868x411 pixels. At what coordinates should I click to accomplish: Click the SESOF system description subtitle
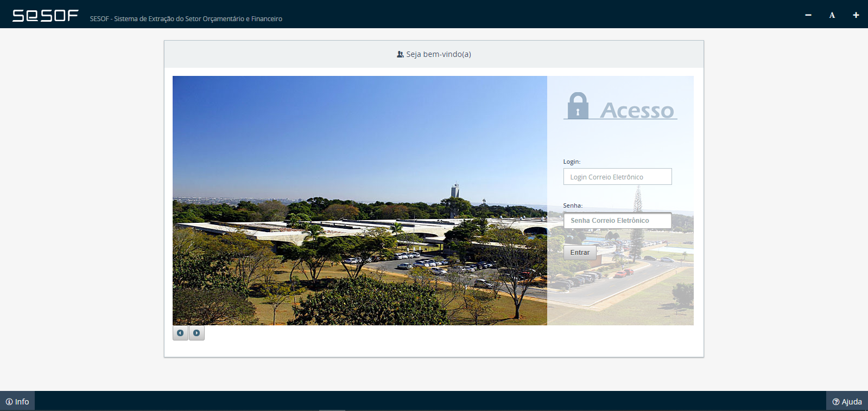click(x=186, y=19)
